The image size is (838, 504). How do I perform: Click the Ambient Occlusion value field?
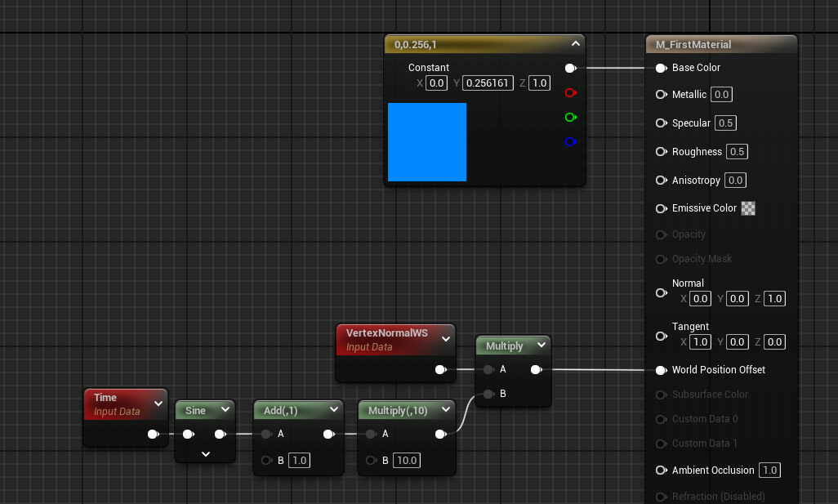coord(769,471)
